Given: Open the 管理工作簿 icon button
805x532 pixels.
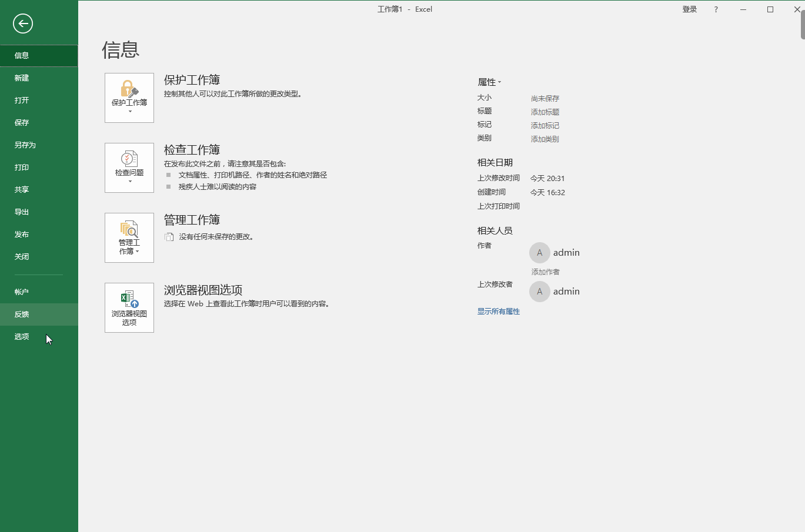Looking at the screenshot, I should pyautogui.click(x=129, y=237).
